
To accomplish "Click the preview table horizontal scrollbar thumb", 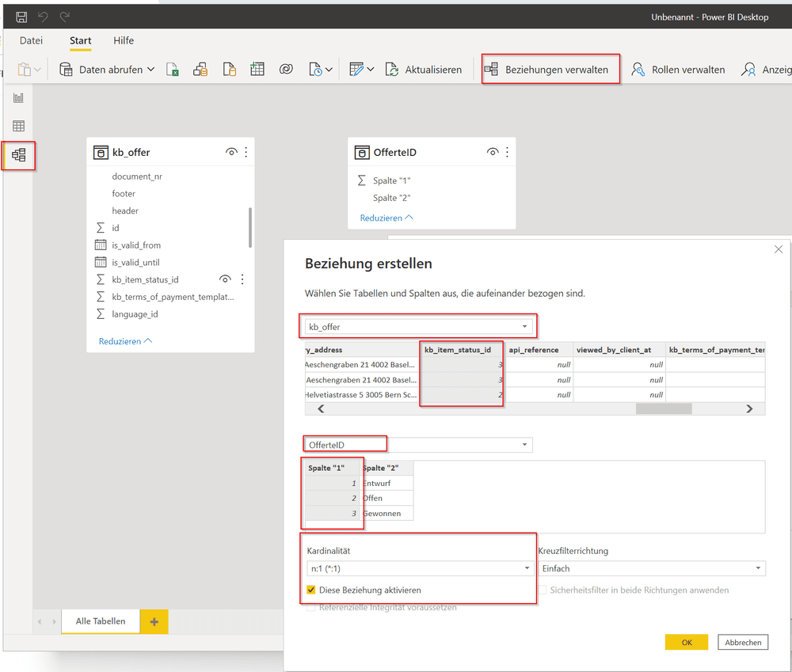I will tap(663, 409).
